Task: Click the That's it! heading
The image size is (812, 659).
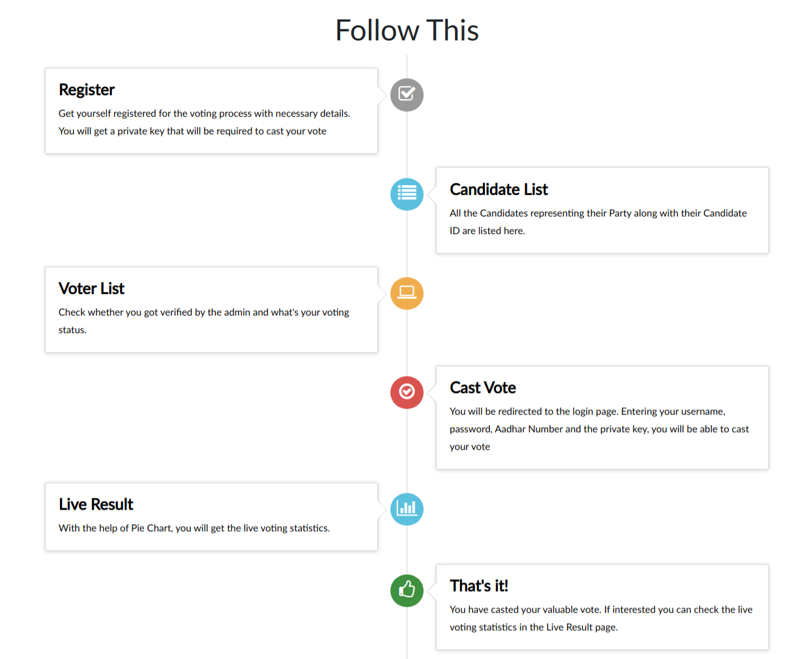Action: (478, 586)
